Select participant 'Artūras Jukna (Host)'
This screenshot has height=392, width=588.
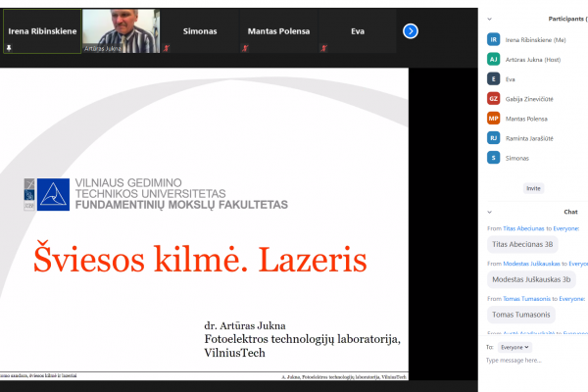[533, 60]
